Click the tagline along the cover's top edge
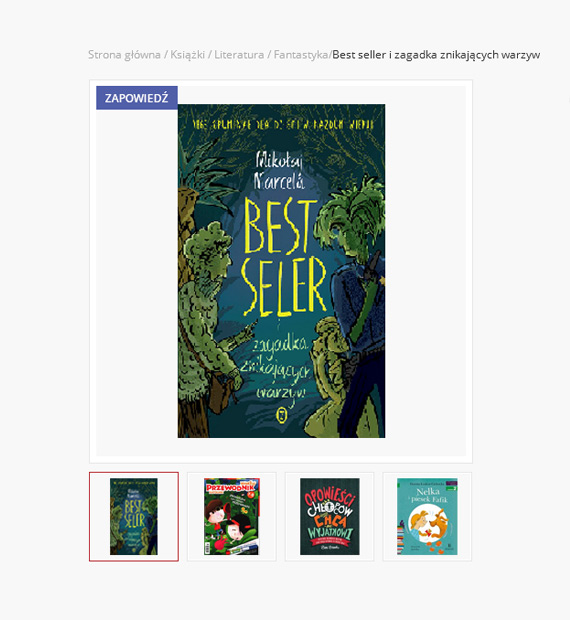 click(282, 125)
